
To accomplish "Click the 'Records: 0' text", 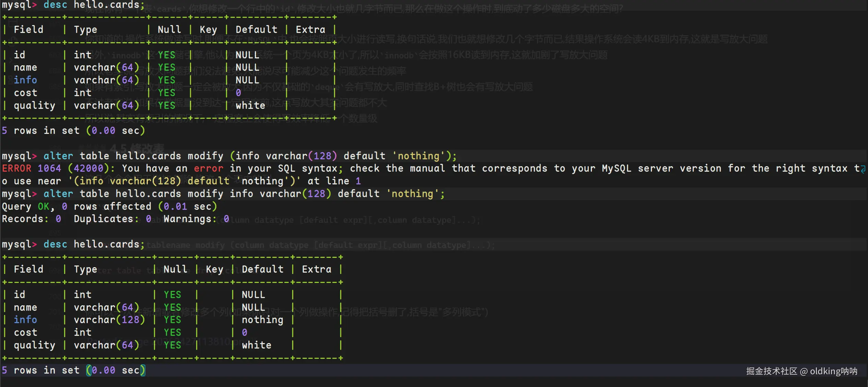I will point(31,219).
